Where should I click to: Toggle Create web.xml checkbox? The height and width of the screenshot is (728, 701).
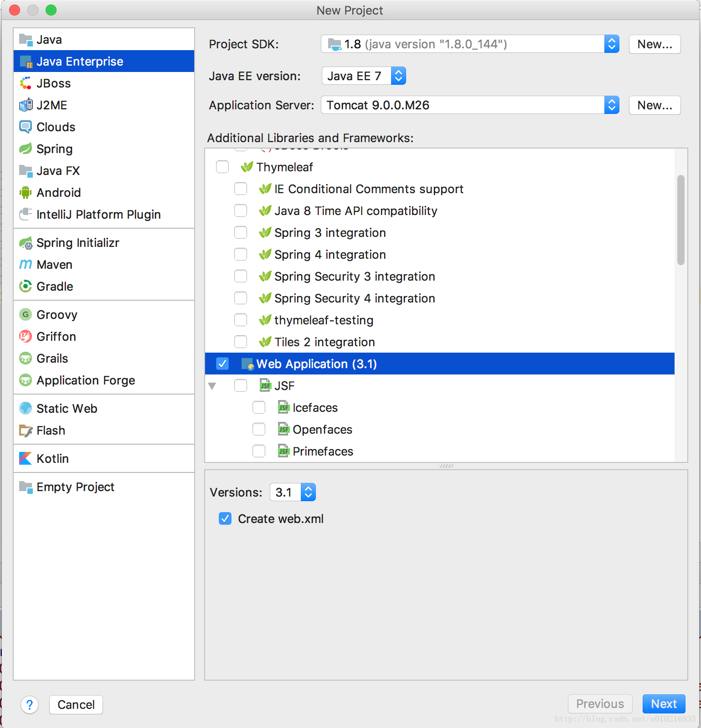click(x=225, y=519)
